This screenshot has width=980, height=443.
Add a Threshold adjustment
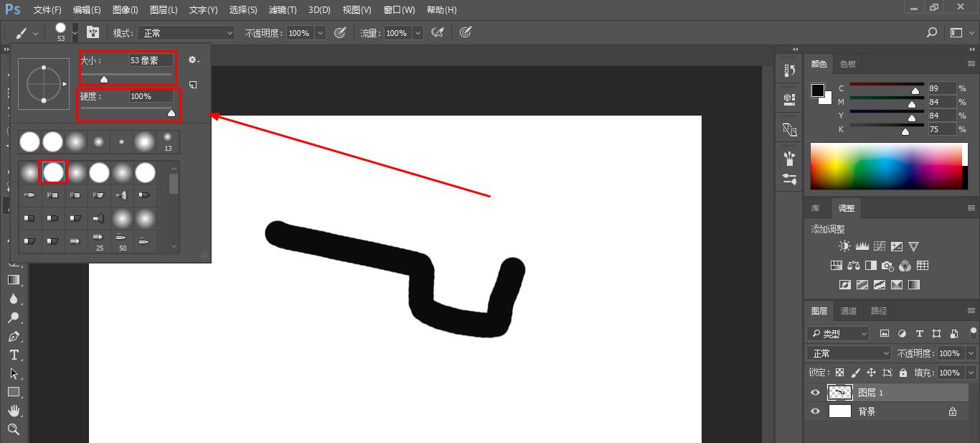click(x=879, y=285)
